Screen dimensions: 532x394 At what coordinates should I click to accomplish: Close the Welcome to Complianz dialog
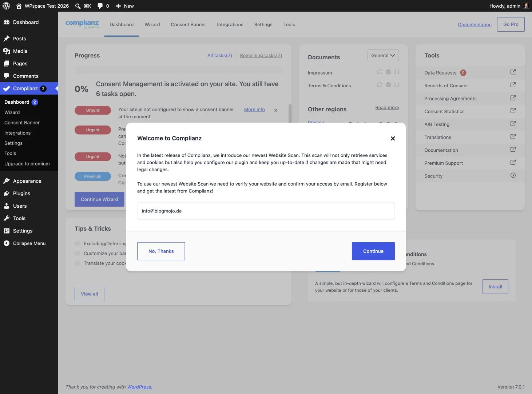point(393,138)
